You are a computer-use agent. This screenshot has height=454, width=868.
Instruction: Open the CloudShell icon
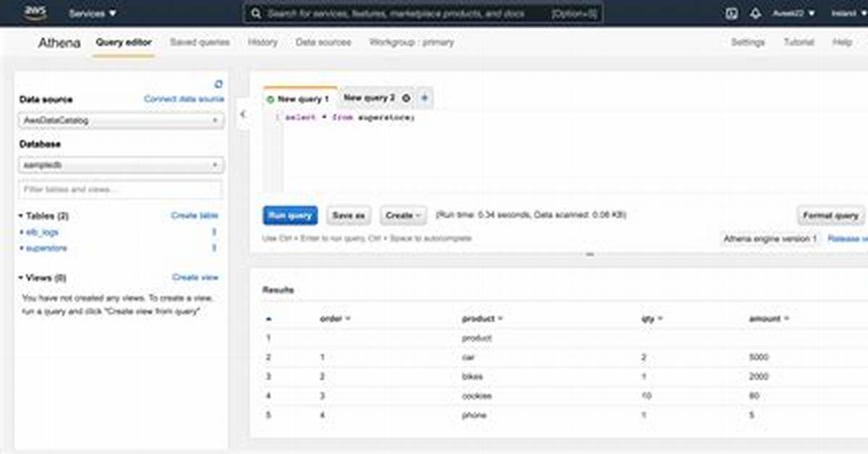click(x=731, y=14)
